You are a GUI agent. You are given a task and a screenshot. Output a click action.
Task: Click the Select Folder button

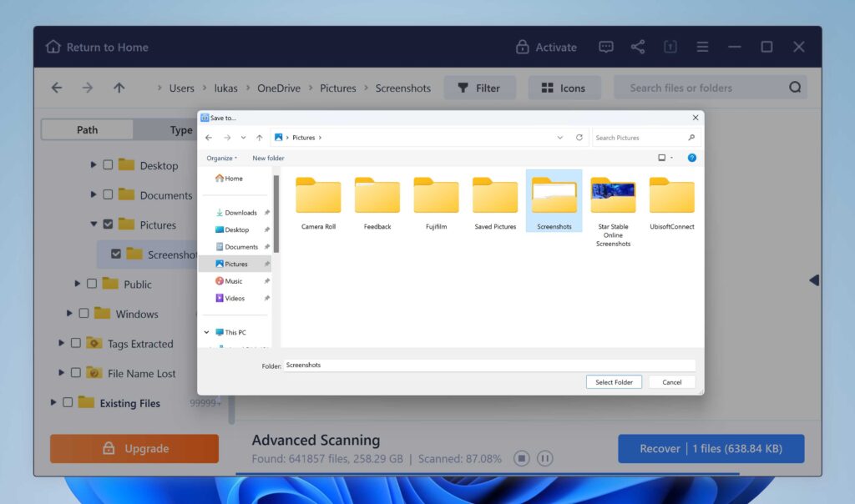point(614,381)
